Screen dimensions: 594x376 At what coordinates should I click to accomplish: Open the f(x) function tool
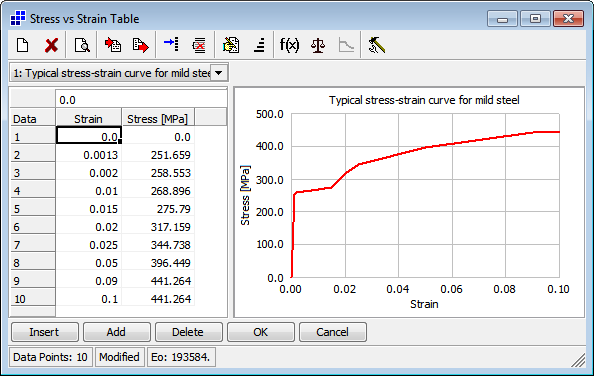coord(289,45)
